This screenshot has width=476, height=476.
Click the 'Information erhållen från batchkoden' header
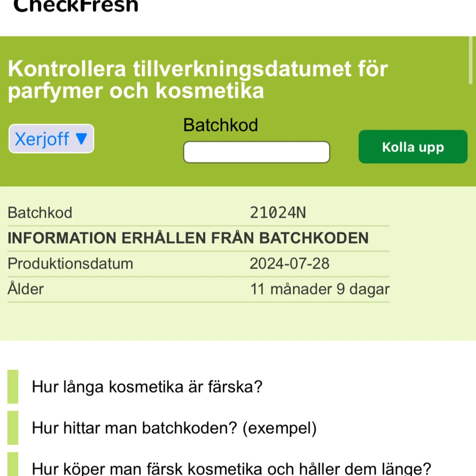[188, 238]
